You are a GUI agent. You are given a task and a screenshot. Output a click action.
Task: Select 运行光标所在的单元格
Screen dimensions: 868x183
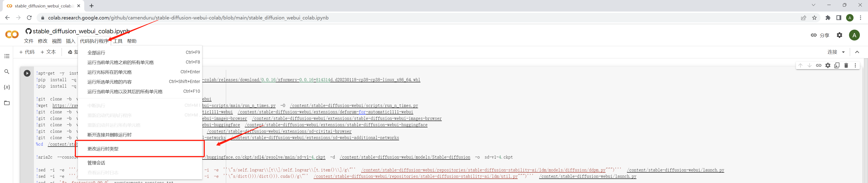point(140,72)
